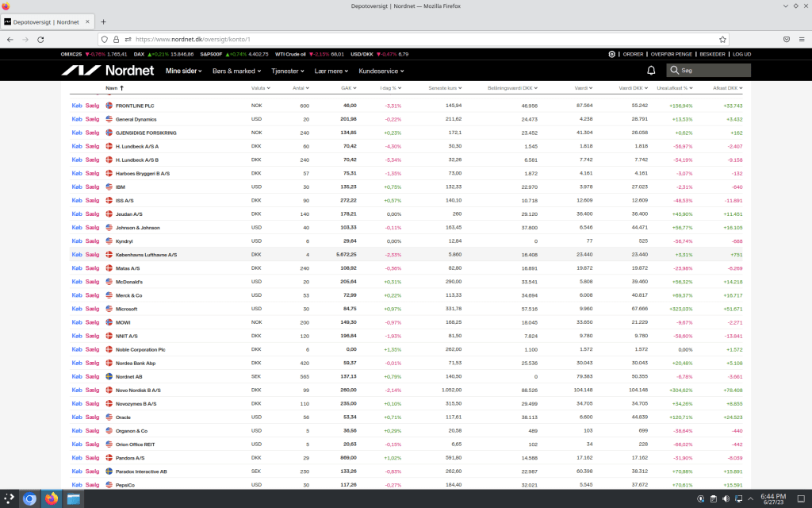Click Sælg for Microsoft
Viewport: 812px width, 508px height.
pyautogui.click(x=92, y=309)
